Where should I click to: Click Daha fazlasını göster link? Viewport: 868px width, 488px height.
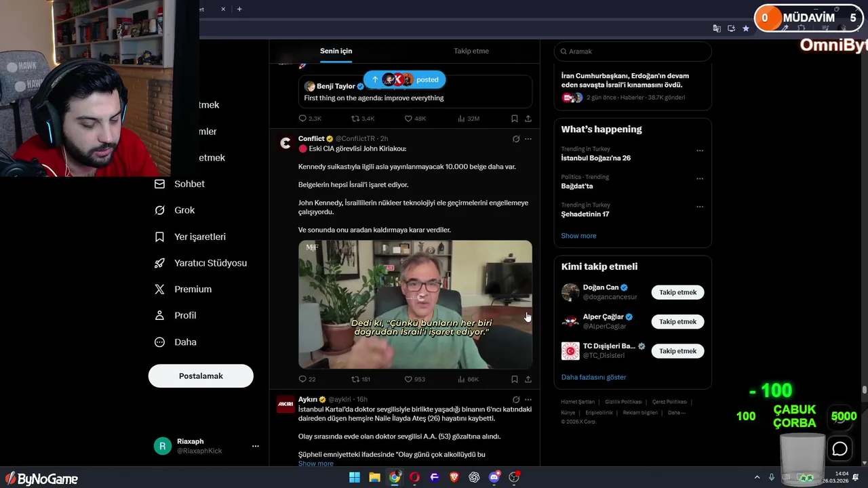tap(593, 378)
